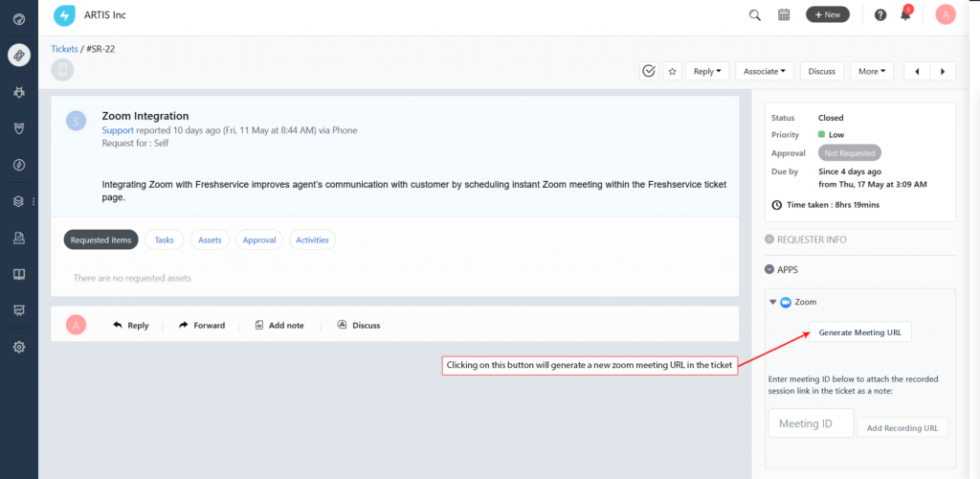This screenshot has width=980, height=479.
Task: Open the Solutions book icon in sidebar
Action: point(18,274)
